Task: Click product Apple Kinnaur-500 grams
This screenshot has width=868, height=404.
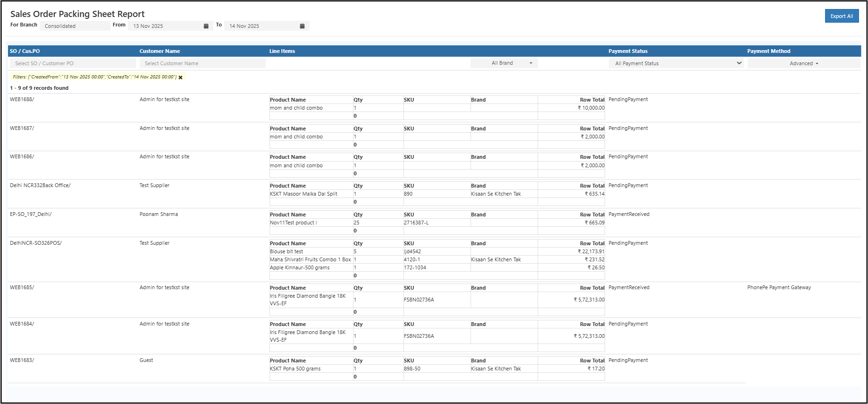Action: coord(300,267)
